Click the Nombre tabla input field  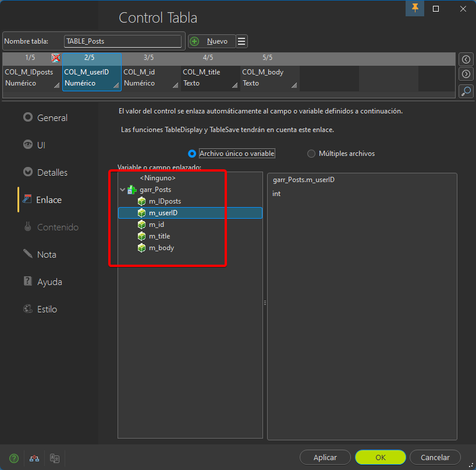point(123,41)
